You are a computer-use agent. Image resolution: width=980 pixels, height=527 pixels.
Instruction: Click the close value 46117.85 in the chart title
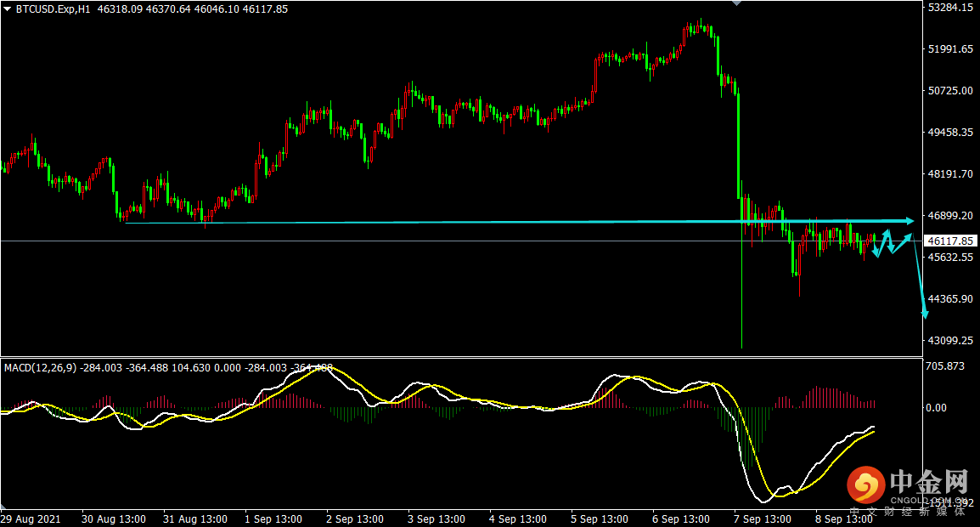[x=265, y=9]
